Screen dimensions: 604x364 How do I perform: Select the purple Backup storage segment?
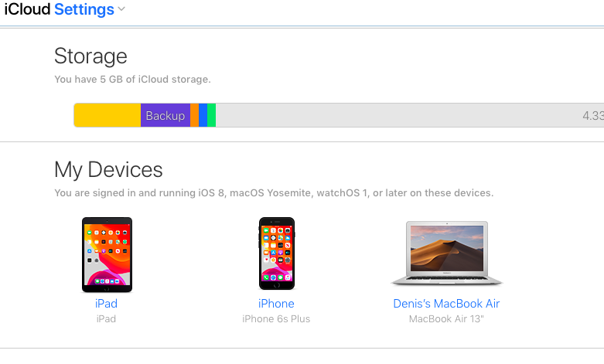[166, 115]
